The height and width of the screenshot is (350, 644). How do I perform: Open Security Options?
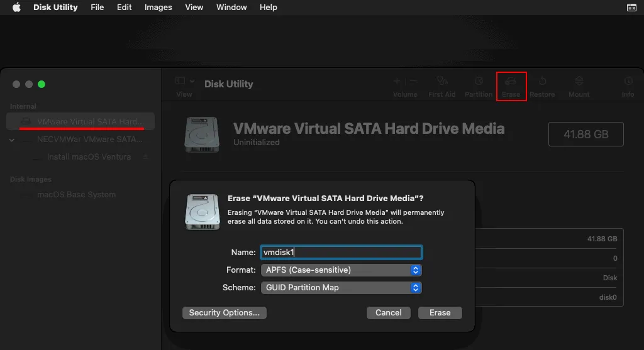click(x=224, y=313)
